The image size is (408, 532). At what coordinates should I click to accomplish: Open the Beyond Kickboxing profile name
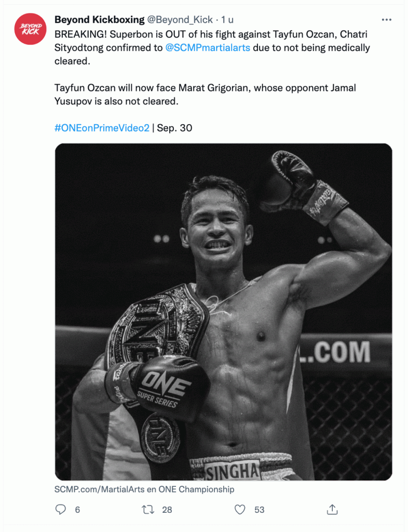point(99,20)
